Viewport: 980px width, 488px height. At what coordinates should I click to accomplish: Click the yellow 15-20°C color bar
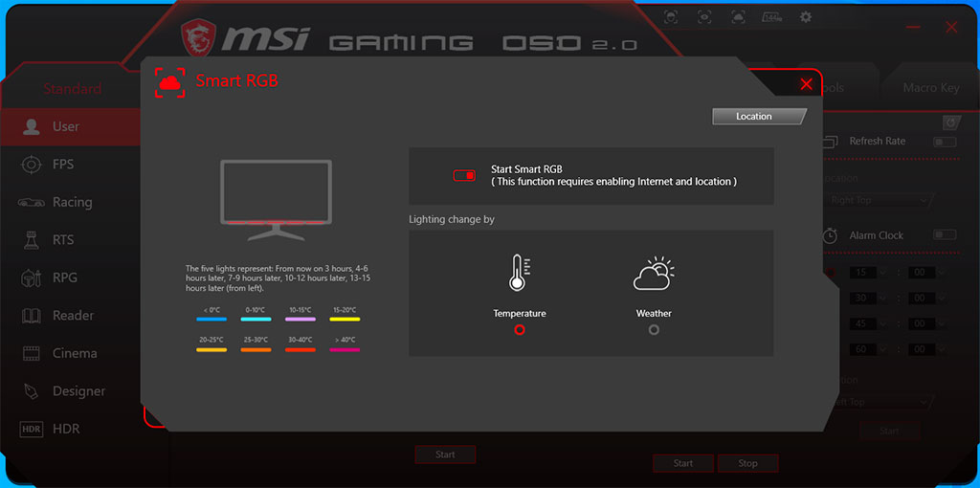(x=345, y=320)
